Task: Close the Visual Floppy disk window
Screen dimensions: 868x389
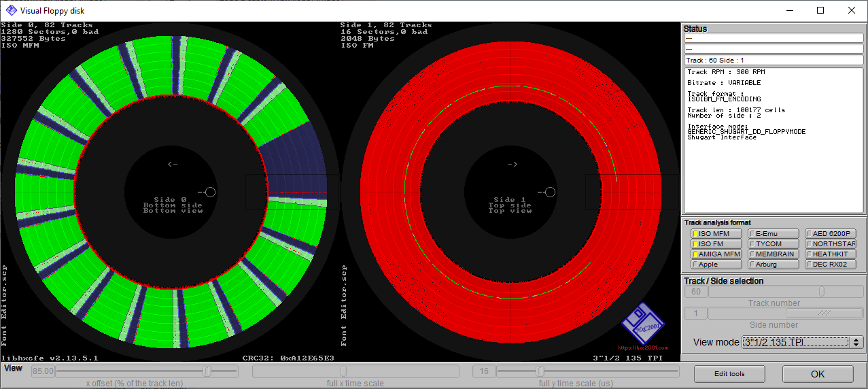Action: (x=852, y=10)
